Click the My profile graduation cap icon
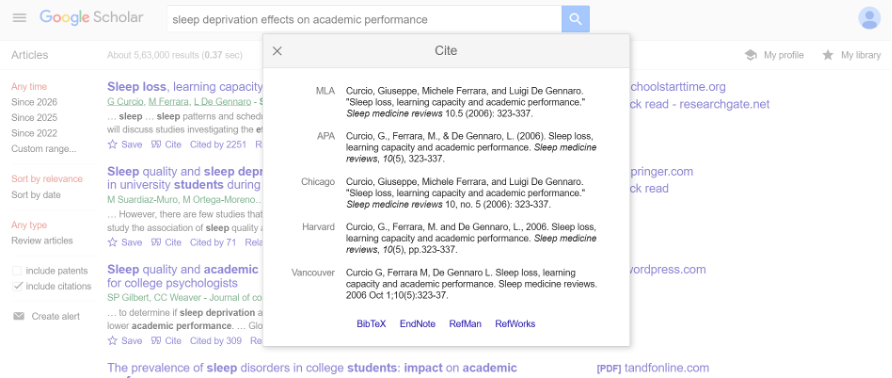The height and width of the screenshot is (378, 892). tap(751, 55)
